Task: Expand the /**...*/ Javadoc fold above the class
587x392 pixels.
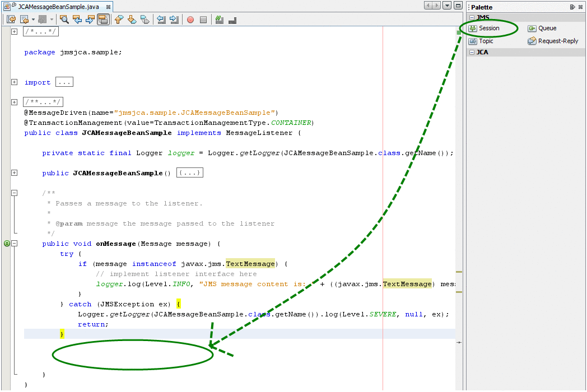Action: 14,102
